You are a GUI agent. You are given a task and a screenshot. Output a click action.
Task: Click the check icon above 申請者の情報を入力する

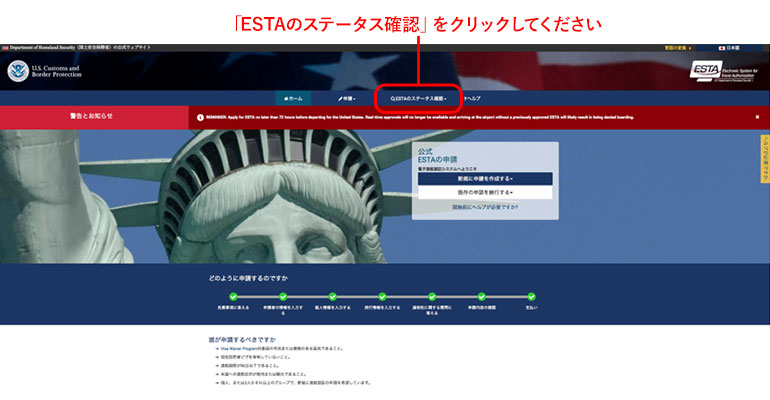pos(283,296)
